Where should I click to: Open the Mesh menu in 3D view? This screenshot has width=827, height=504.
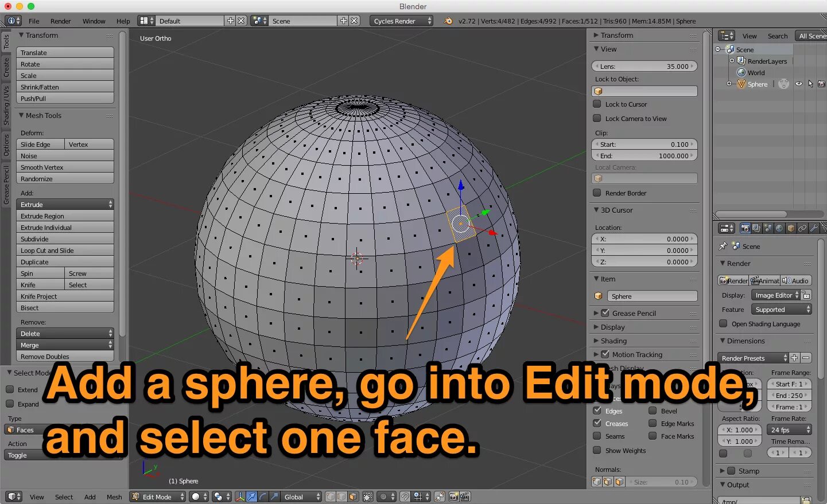[114, 497]
